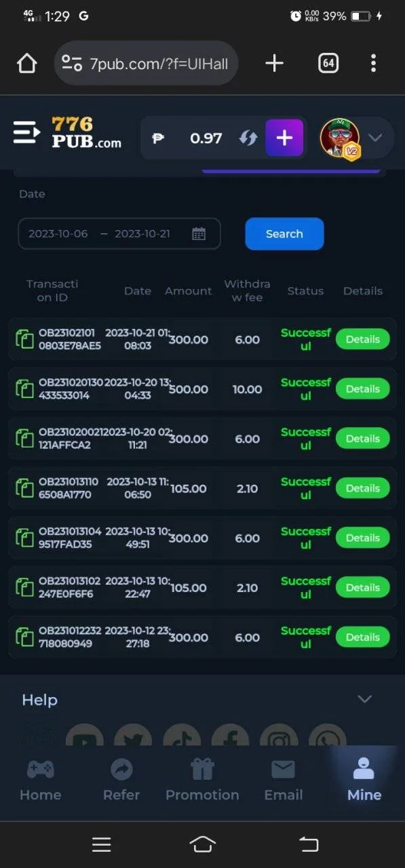This screenshot has height=868, width=405.
Task: Open the Email tab
Action: (x=283, y=781)
